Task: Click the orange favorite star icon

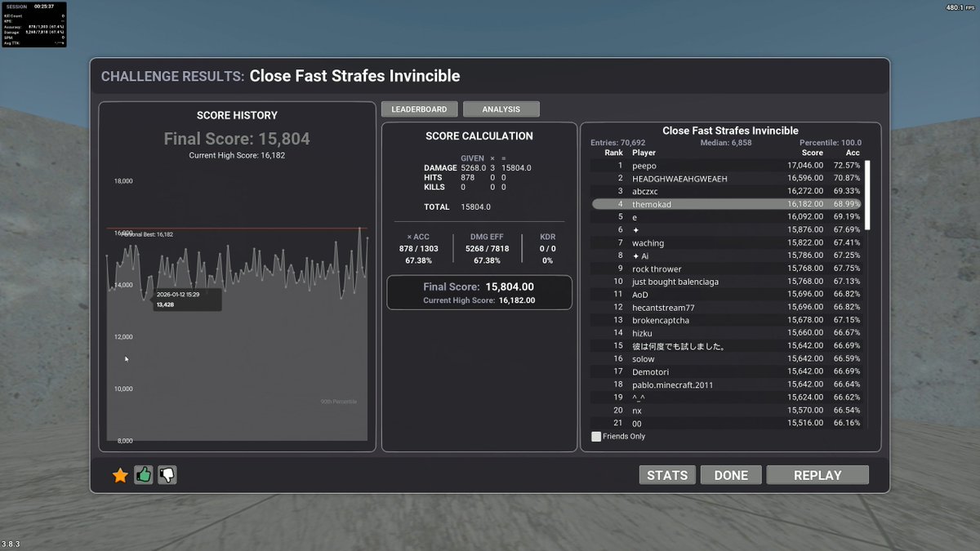Action: click(x=120, y=475)
